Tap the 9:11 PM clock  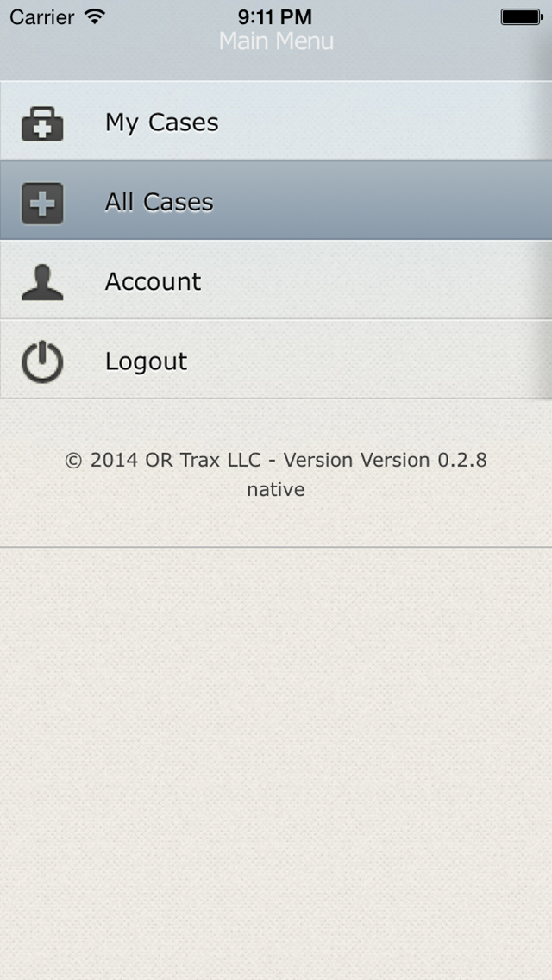click(275, 17)
